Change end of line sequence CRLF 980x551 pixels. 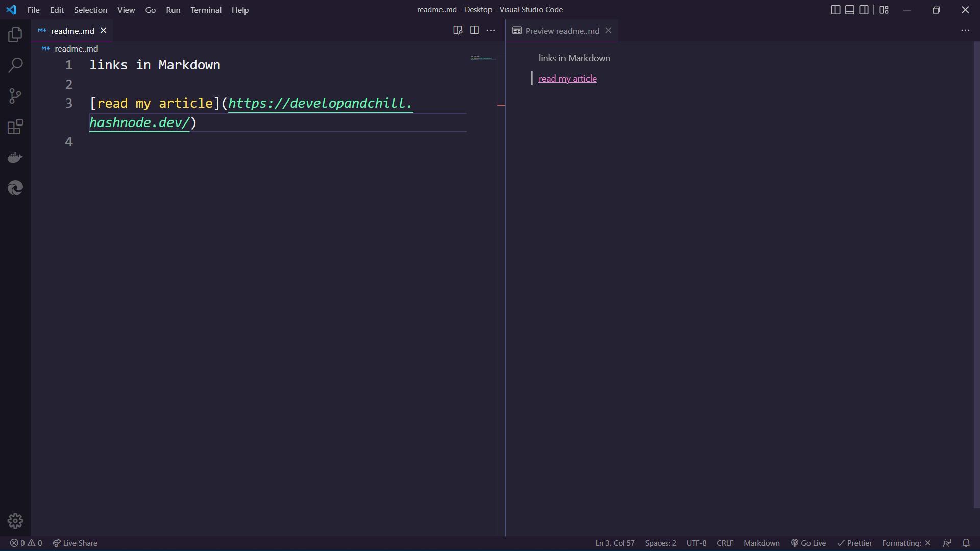pos(725,543)
